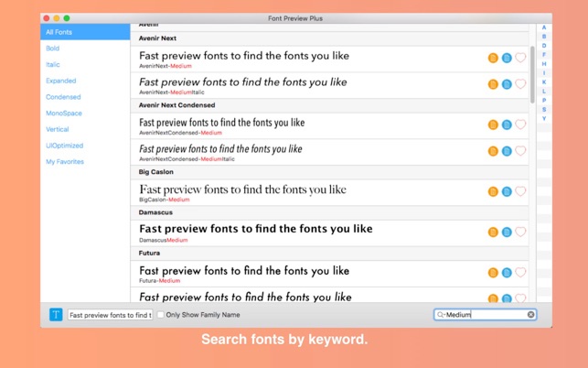Click orange copy icon for AvenirNext-Medium row
This screenshot has height=368, width=588.
(493, 58)
